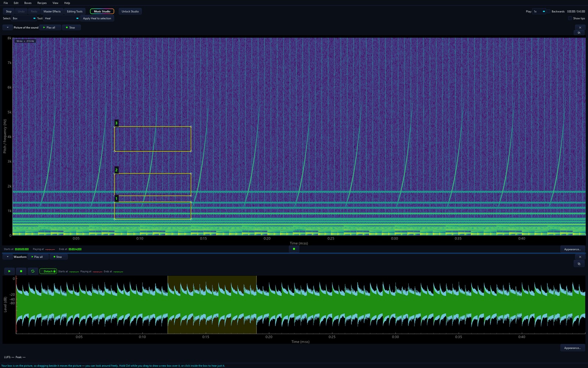
Task: Enable the Show tips checkbox
Action: click(x=570, y=18)
